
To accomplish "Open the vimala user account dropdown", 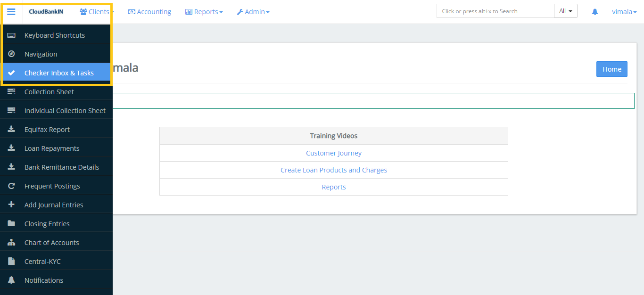I will tap(624, 11).
